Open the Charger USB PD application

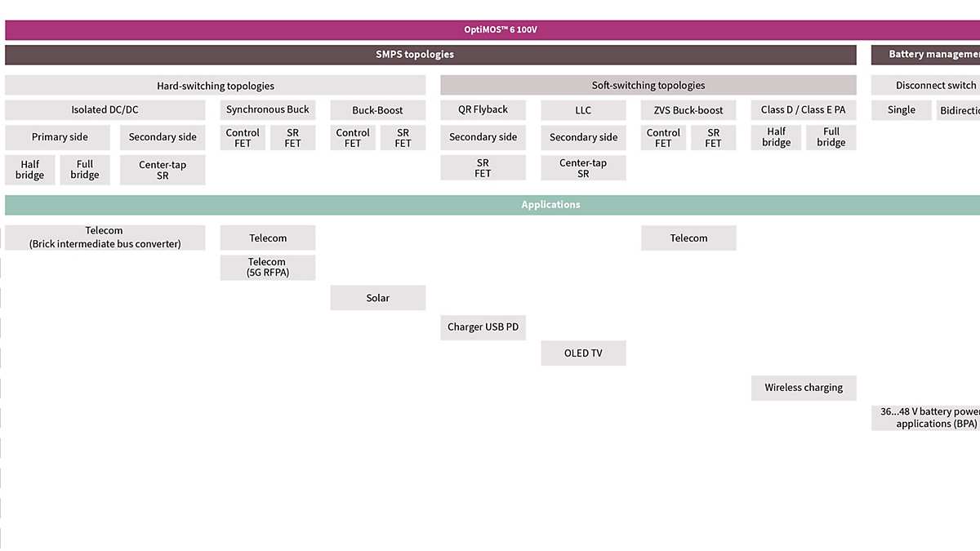click(x=483, y=327)
